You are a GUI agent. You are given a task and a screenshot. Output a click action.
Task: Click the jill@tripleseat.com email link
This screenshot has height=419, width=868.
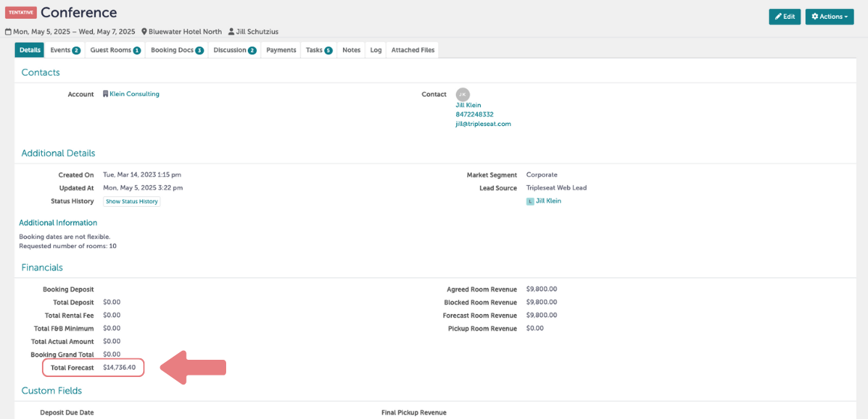point(483,124)
